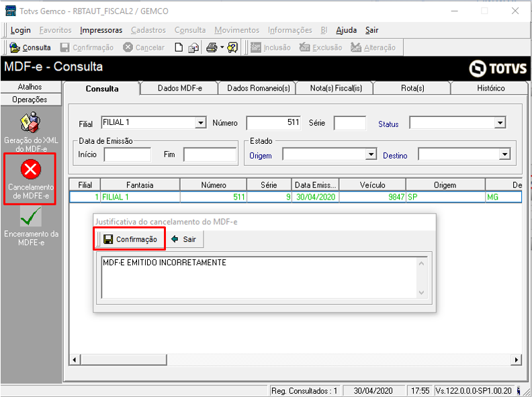Click the Totvs Gemco app icon in title bar
532x397 pixels.
point(11,11)
